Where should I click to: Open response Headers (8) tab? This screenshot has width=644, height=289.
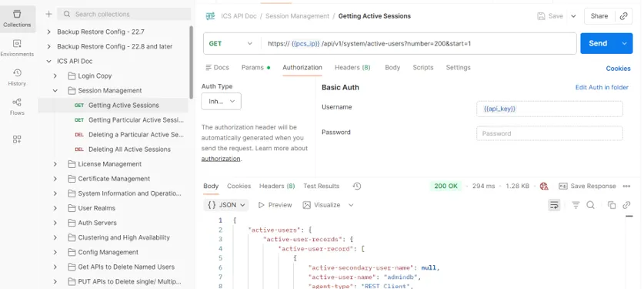[277, 187]
